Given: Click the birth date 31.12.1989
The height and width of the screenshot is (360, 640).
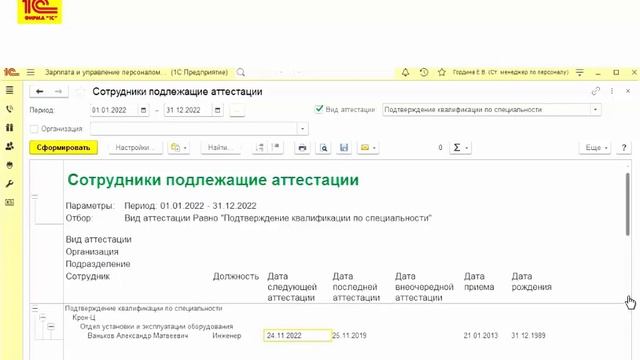Looking at the screenshot, I should pos(529,336).
